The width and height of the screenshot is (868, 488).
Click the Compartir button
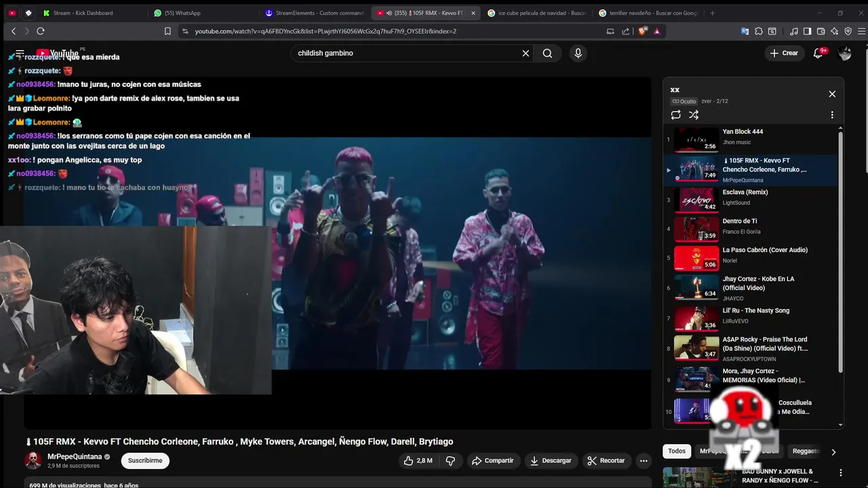pos(493,461)
